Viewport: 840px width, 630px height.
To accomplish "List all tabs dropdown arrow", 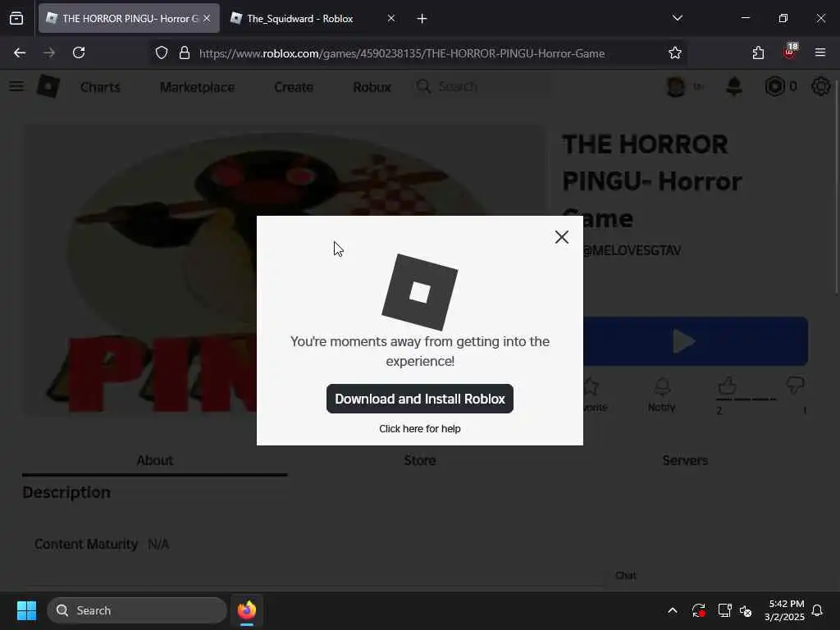I will click(x=677, y=18).
